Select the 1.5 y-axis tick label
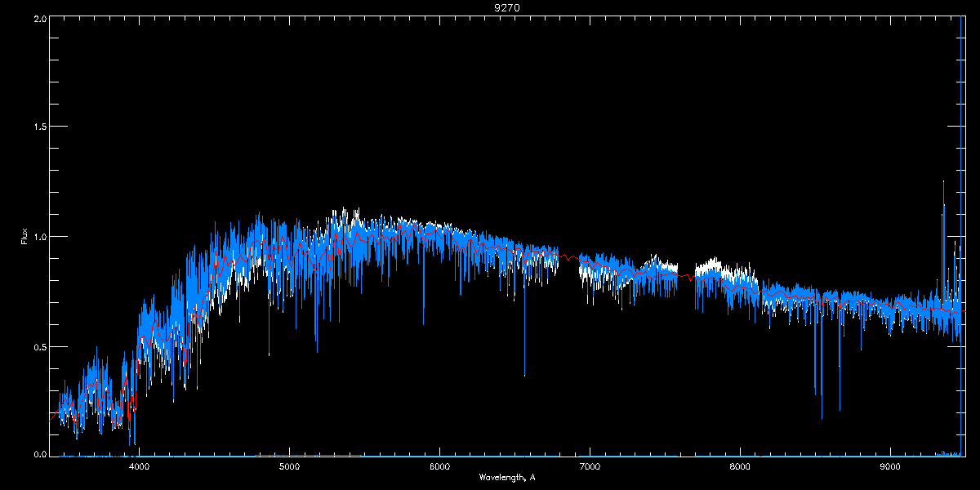Image resolution: width=980 pixels, height=490 pixels. click(39, 127)
